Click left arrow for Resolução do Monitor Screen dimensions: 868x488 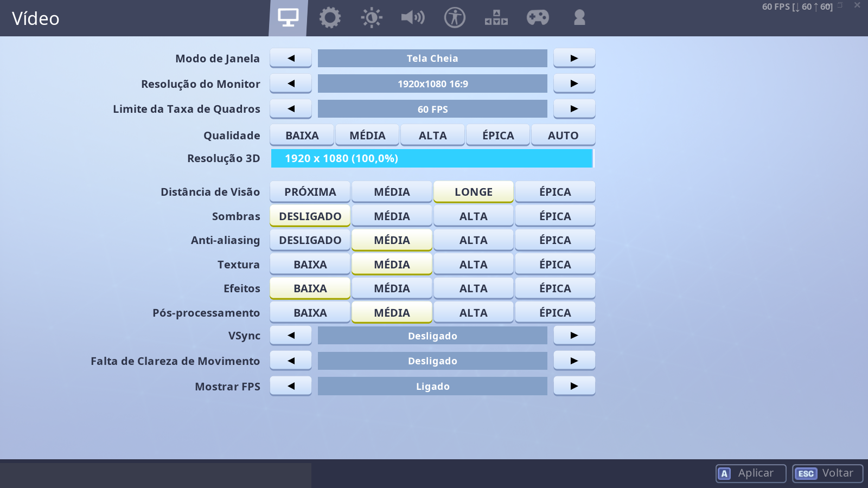coord(291,84)
